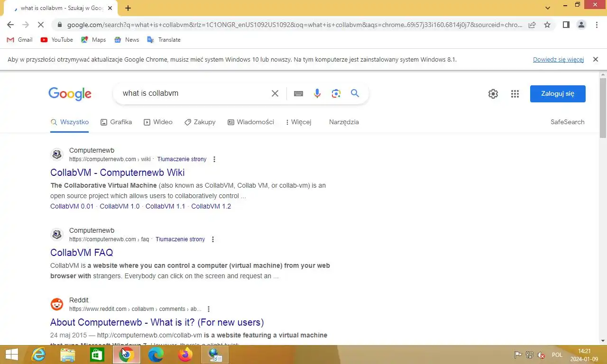Click the page vertical scrollbar thumb

pos(603,107)
